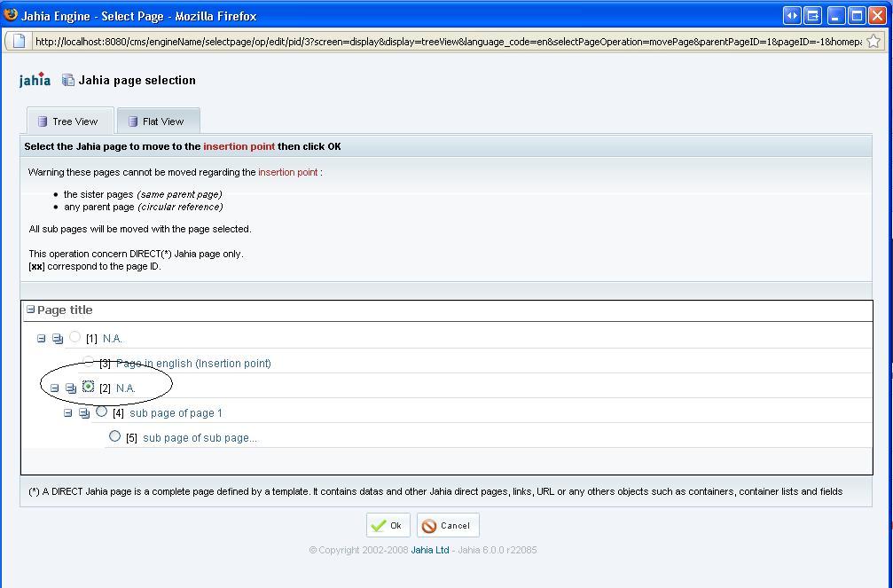Confirm selection with the Ok button
This screenshot has height=588, width=893.
coord(388,525)
